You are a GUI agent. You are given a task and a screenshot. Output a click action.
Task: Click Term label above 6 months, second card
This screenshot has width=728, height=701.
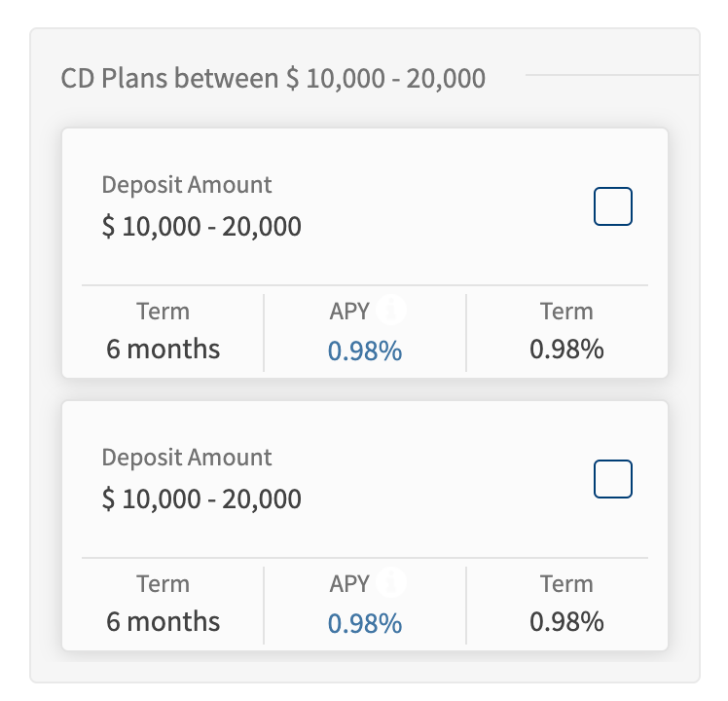[163, 583]
